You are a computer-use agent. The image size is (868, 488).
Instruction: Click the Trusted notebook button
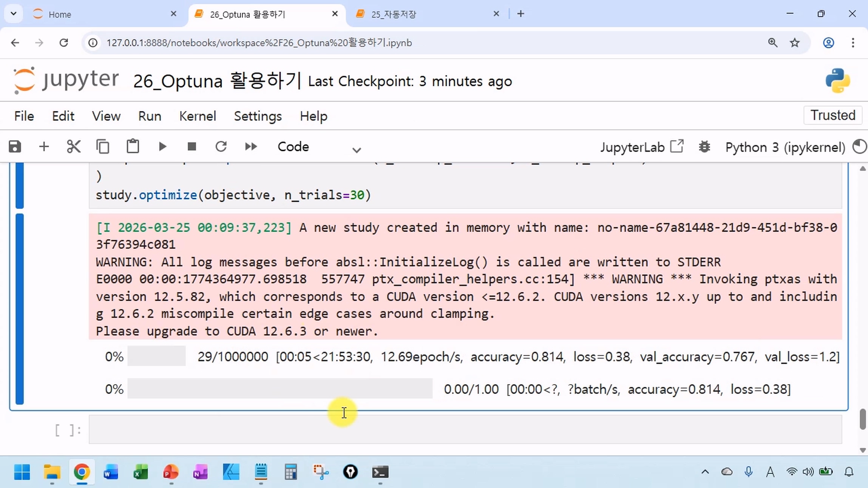pyautogui.click(x=832, y=115)
